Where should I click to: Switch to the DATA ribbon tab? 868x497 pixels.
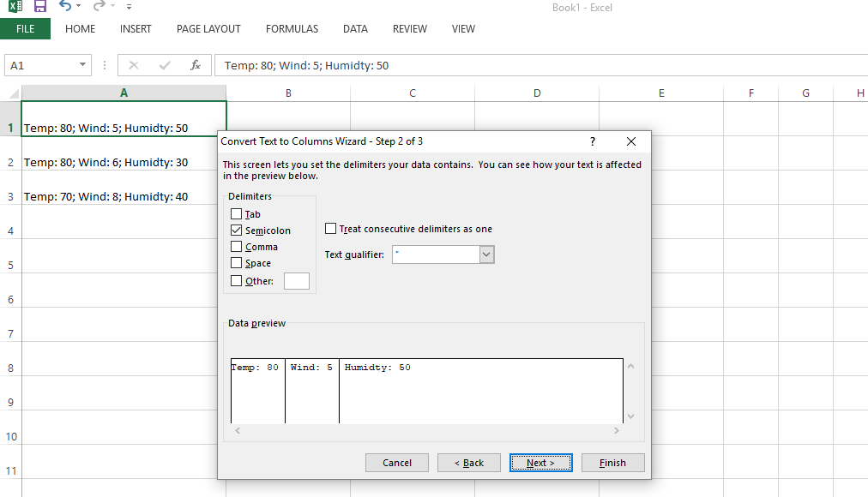tap(355, 29)
